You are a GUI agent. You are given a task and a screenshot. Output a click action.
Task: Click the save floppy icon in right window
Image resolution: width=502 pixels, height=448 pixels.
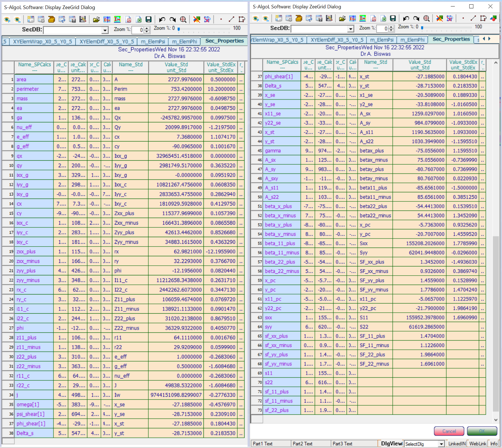click(393, 19)
